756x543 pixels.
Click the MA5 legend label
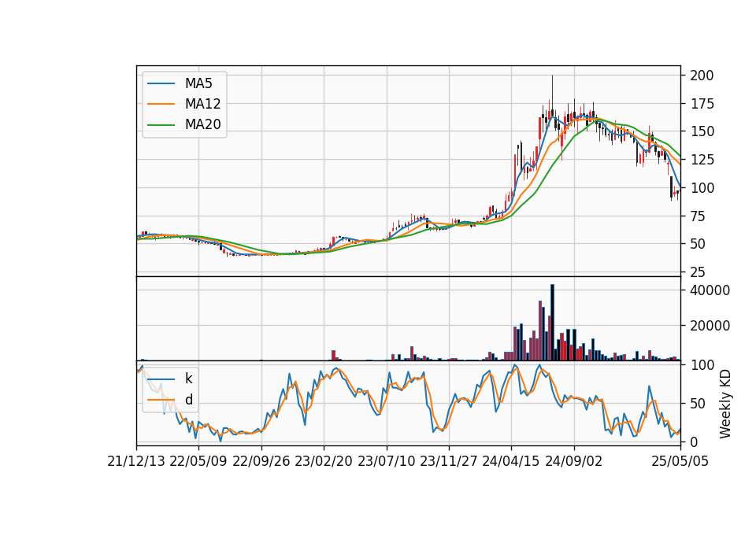coord(198,83)
